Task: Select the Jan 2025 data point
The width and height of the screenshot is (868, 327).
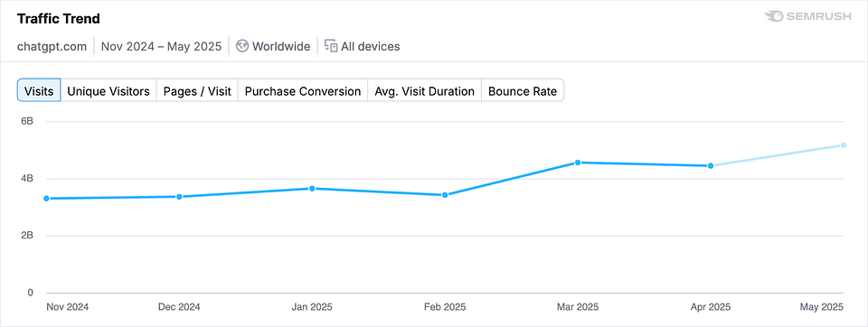Action: (x=312, y=188)
